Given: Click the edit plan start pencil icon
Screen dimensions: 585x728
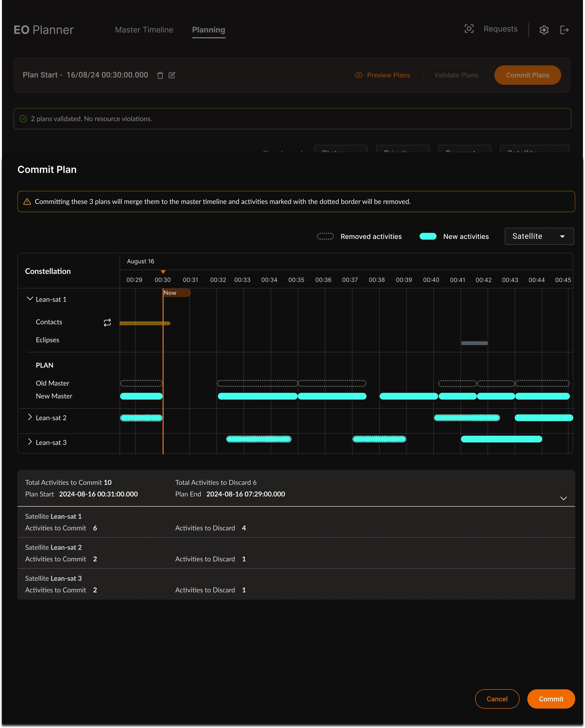Looking at the screenshot, I should [x=172, y=75].
